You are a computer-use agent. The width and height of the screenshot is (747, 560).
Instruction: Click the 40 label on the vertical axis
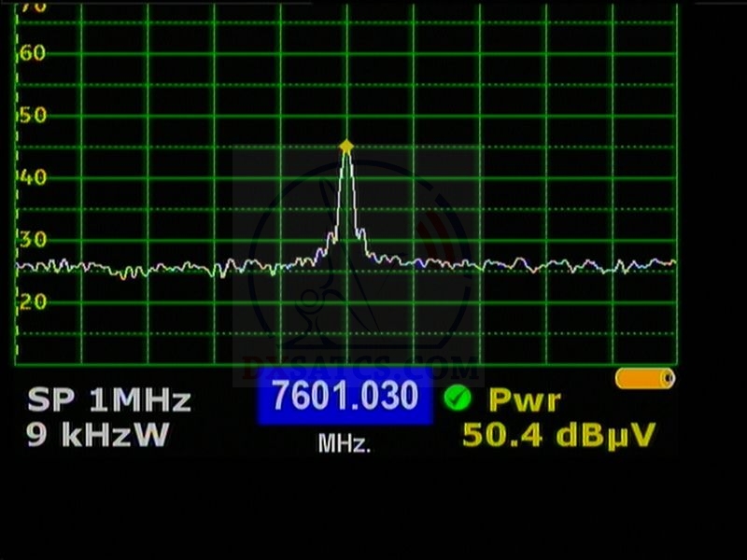click(x=33, y=176)
